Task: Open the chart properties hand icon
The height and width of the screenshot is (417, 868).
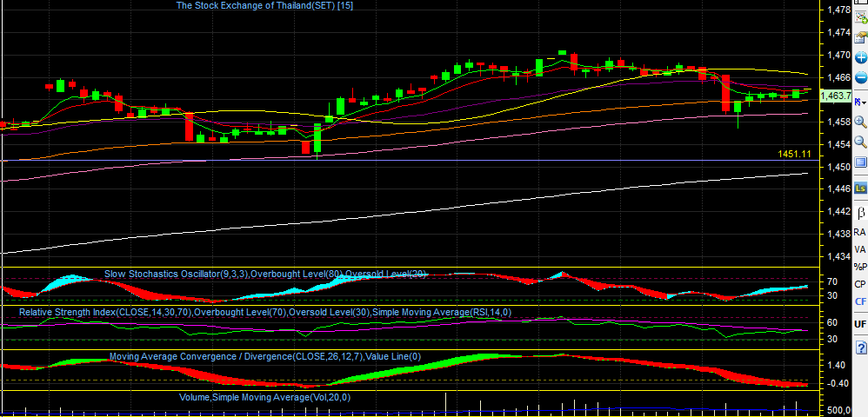Action: click(x=861, y=37)
